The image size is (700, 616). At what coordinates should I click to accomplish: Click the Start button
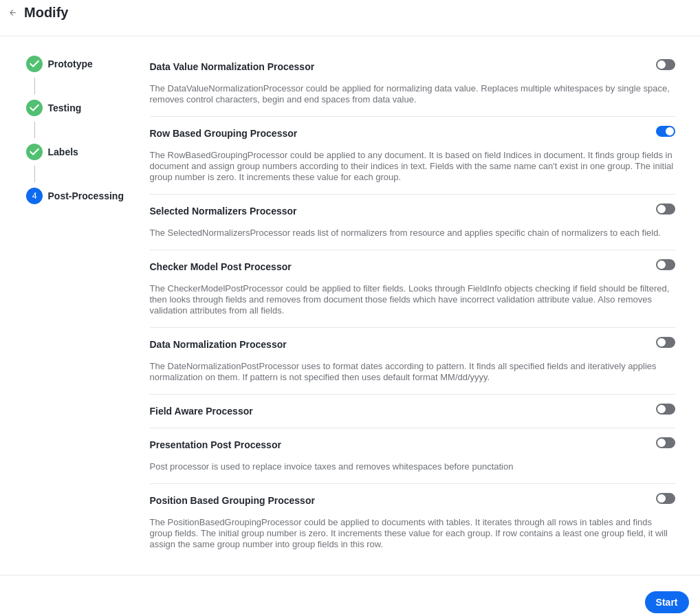coord(666,602)
